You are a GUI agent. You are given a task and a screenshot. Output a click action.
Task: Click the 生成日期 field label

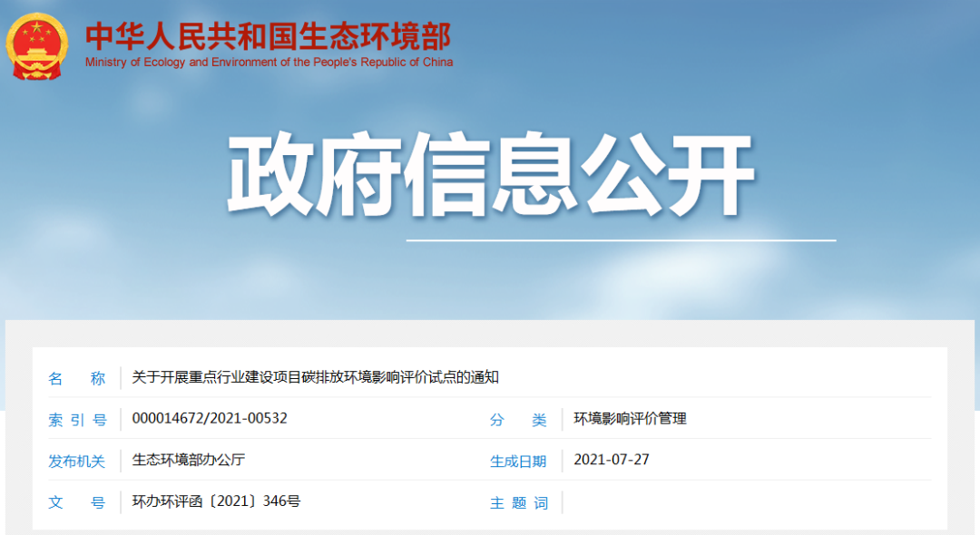point(518,462)
